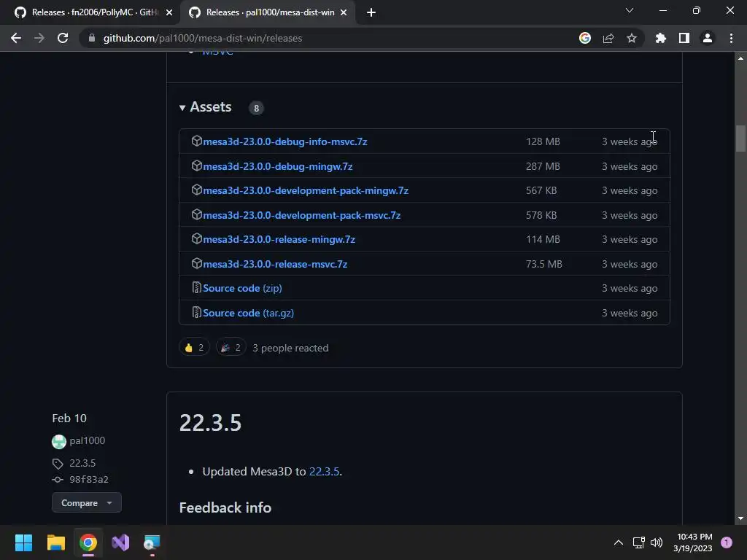Show the 3 people reacted text
Screen dimensions: 747x560
(290, 348)
